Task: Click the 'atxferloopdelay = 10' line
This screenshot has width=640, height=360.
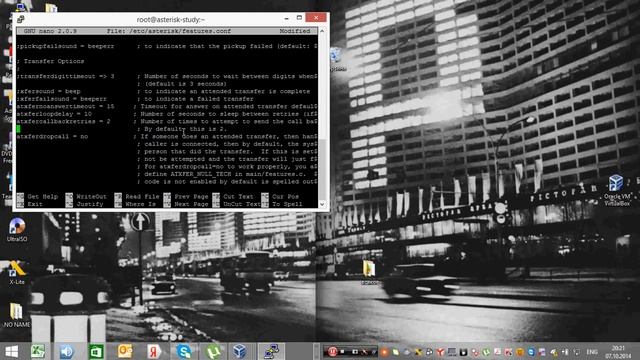Action: (x=54, y=114)
